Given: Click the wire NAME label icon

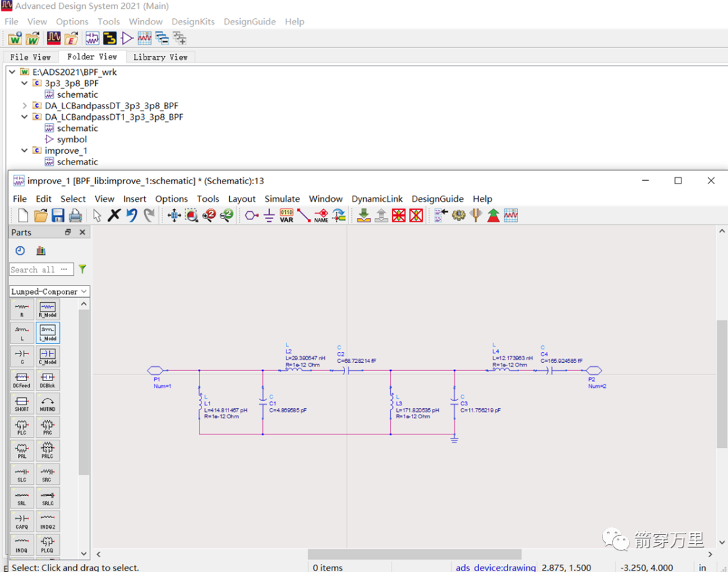Looking at the screenshot, I should tap(322, 215).
